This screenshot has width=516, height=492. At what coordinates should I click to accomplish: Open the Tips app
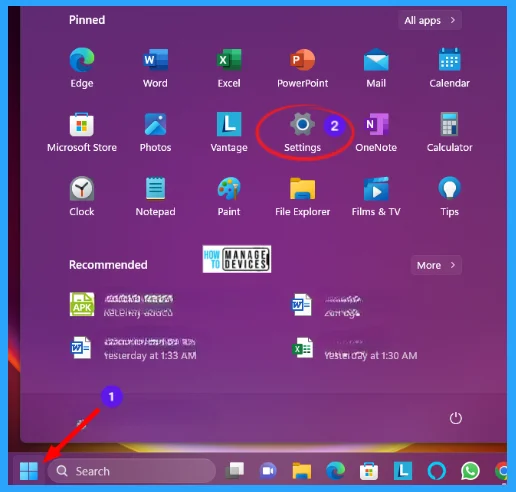[x=449, y=196]
